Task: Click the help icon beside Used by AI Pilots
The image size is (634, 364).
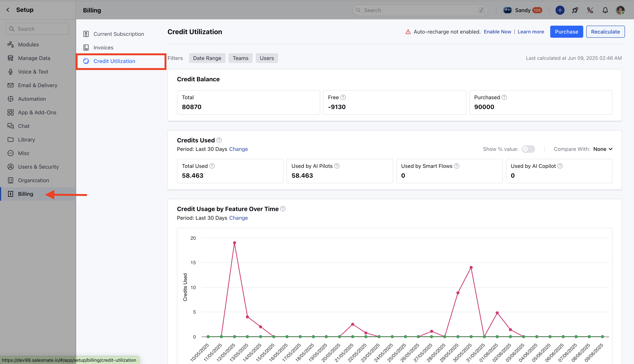Action: coord(337,166)
